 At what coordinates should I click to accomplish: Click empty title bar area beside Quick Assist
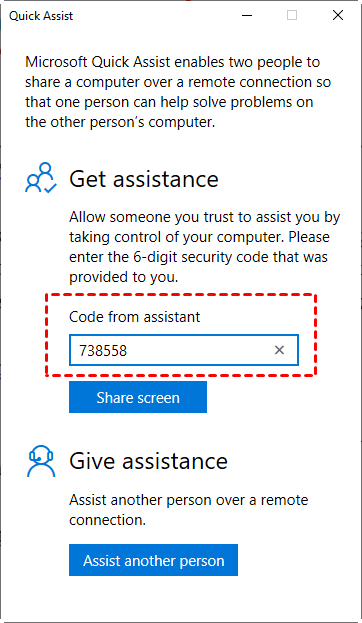[155, 15]
